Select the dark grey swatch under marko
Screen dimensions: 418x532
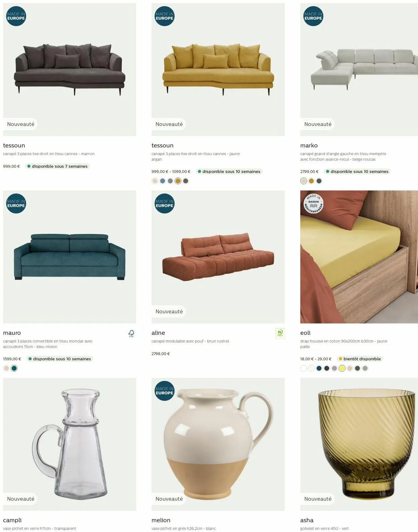(319, 181)
